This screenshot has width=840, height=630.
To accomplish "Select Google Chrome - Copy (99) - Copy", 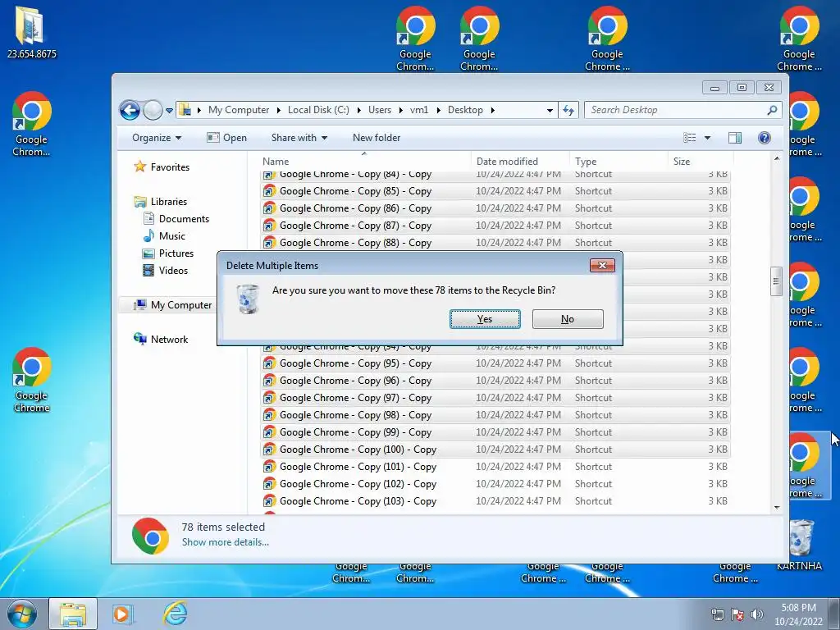I will click(x=495, y=432).
